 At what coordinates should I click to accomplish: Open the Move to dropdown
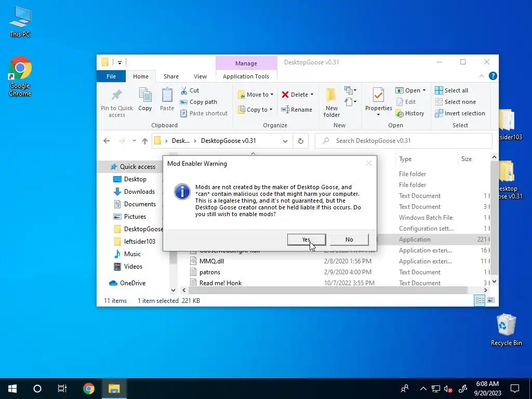click(256, 95)
